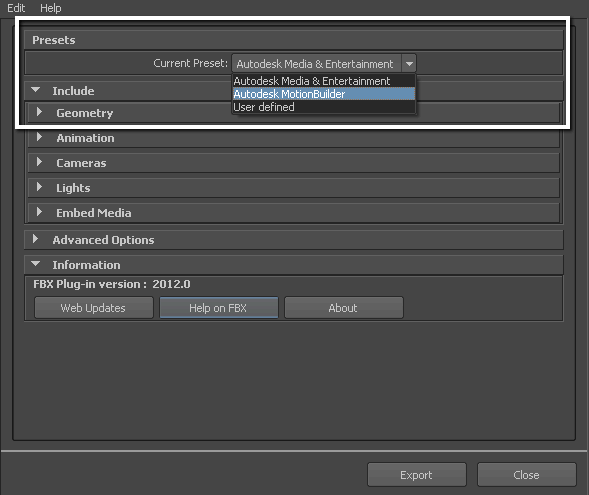This screenshot has height=495, width=589.
Task: Choose Autodesk MotionBuilder preset option
Action: (324, 94)
